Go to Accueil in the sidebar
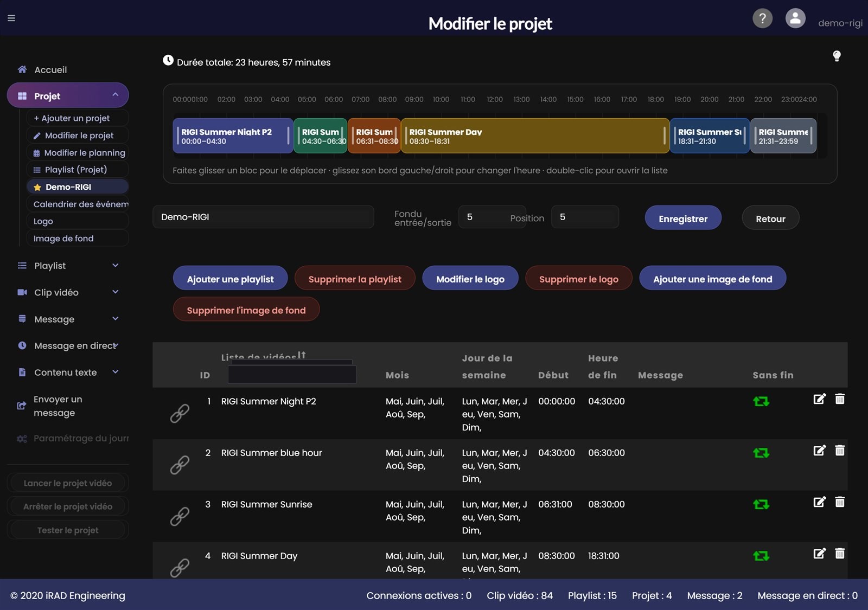The image size is (868, 610). pyautogui.click(x=50, y=70)
